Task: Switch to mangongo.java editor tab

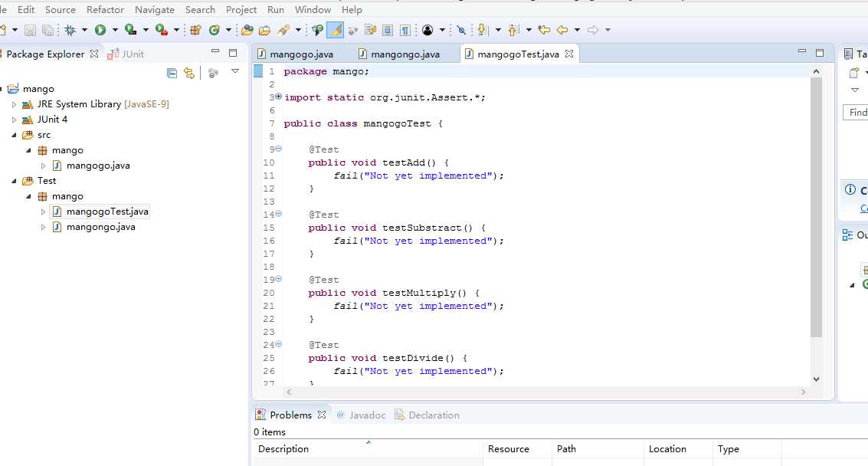Action: (x=400, y=54)
